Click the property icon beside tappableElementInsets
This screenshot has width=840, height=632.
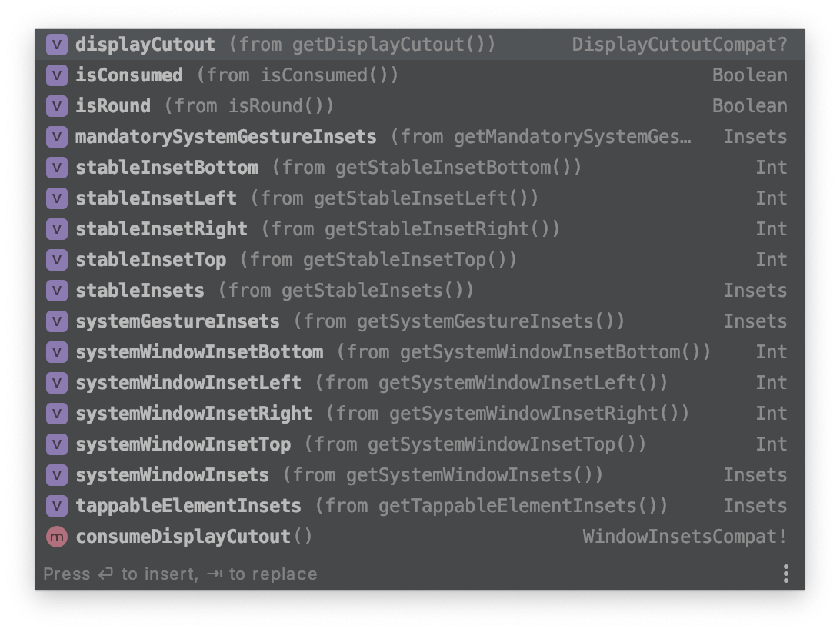(57, 506)
